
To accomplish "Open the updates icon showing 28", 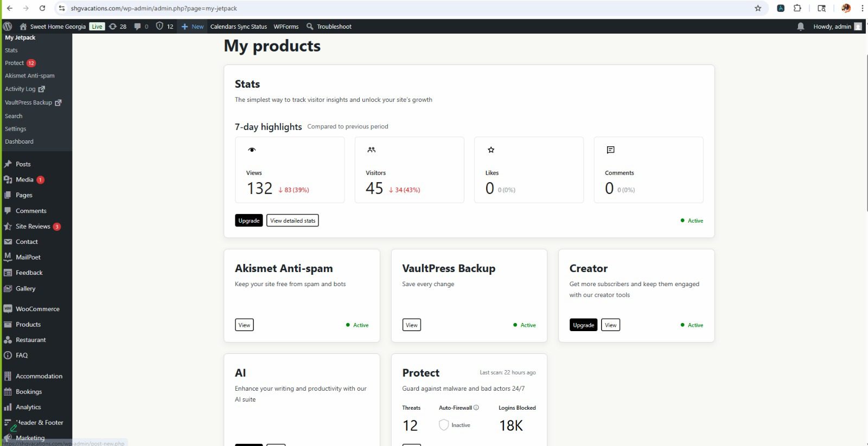I will tap(117, 26).
